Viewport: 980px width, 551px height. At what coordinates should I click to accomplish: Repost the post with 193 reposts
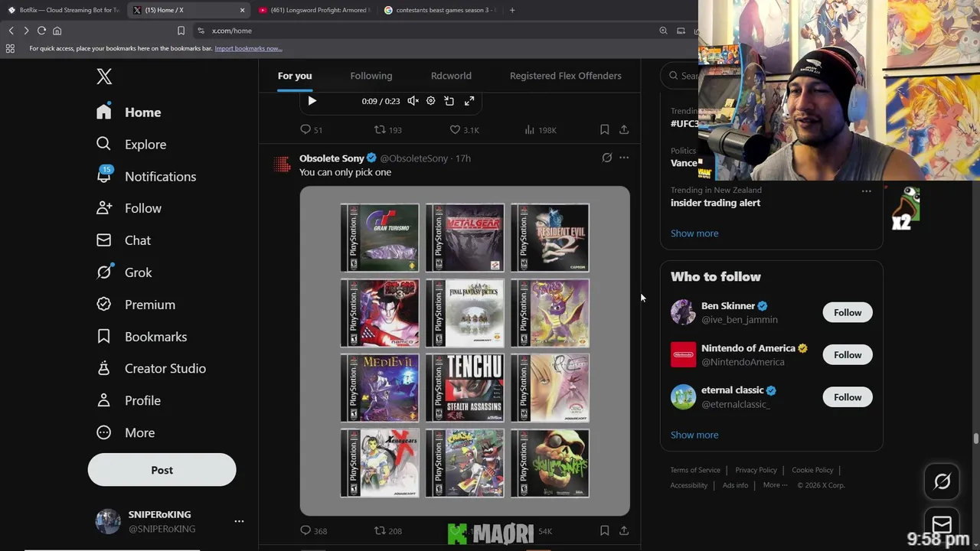(x=388, y=130)
